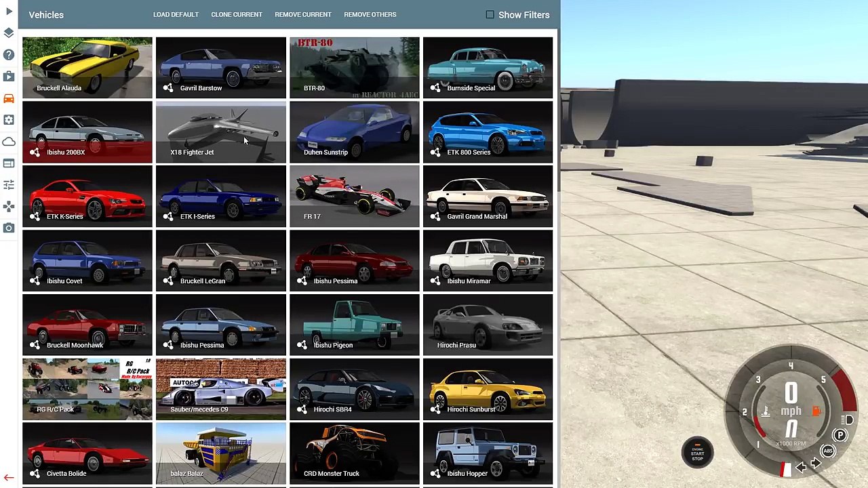Screen dimensions: 868x488
Task: Select the balaz Balaz truck thumbnail
Action: tap(221, 453)
